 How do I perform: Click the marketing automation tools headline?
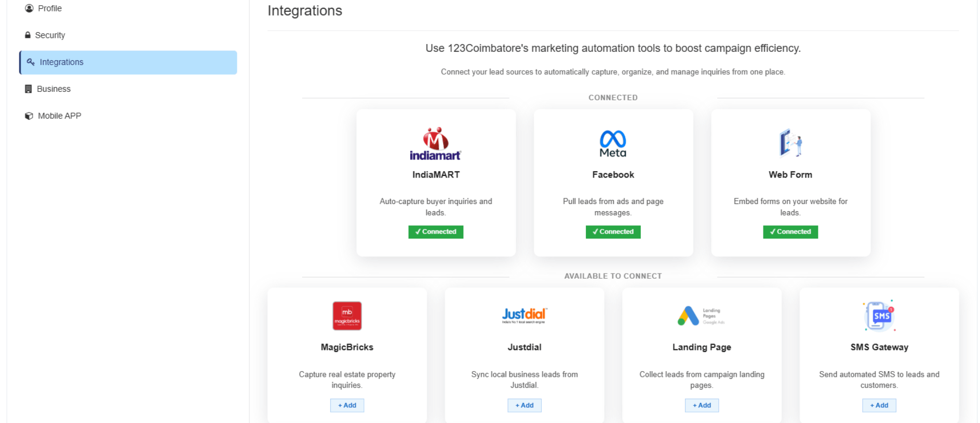pos(613,48)
